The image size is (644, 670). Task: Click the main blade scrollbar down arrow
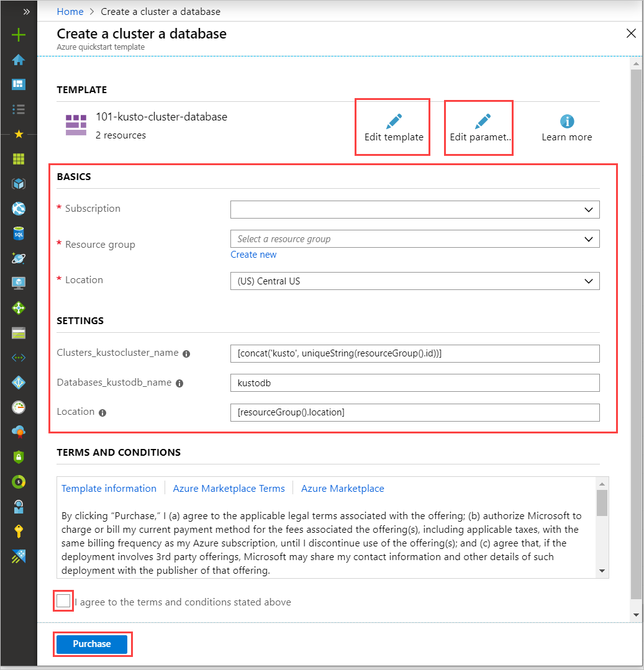636,615
